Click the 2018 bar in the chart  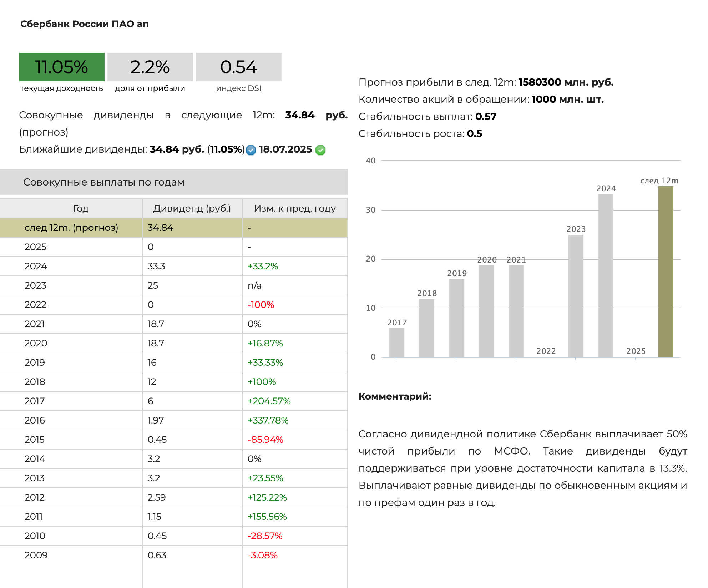pos(427,328)
